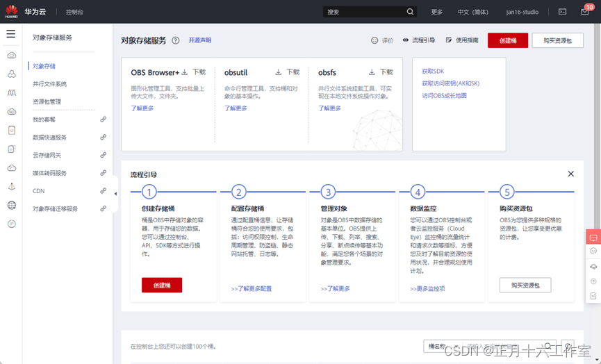This screenshot has height=364, width=601.
Task: Click the feedback edit icon in right floating bar
Action: [x=593, y=296]
